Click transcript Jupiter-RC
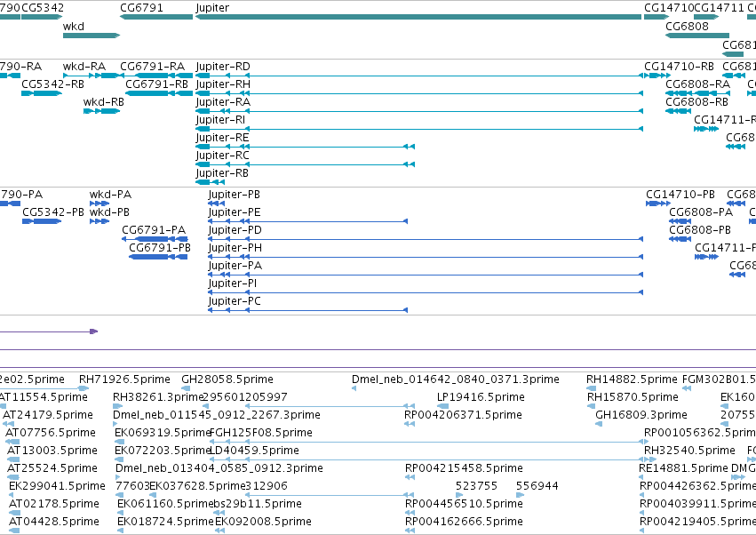 [x=306, y=164]
